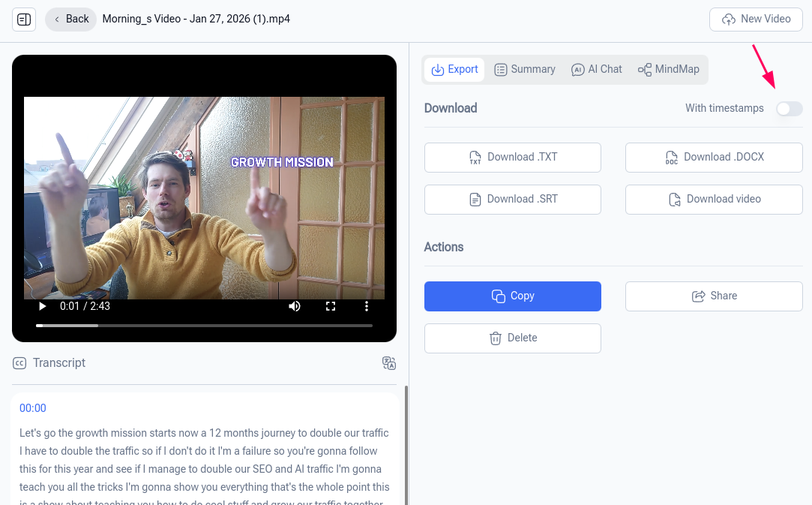Open video player more options menu

pyautogui.click(x=367, y=306)
